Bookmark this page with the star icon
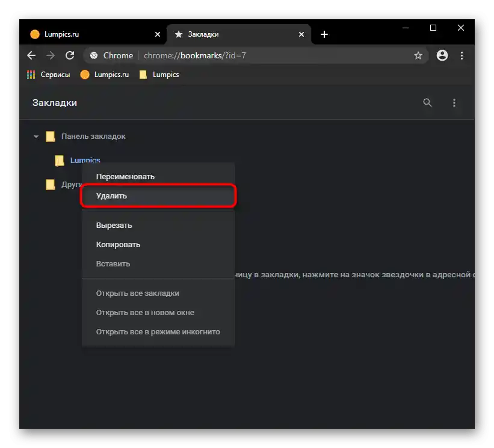494x448 pixels. tap(418, 56)
